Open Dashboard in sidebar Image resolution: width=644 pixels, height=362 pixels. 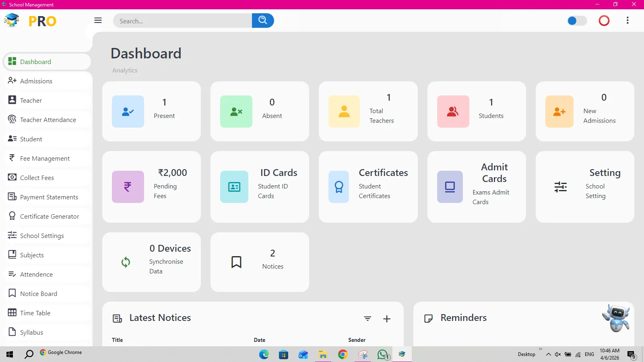(47, 62)
